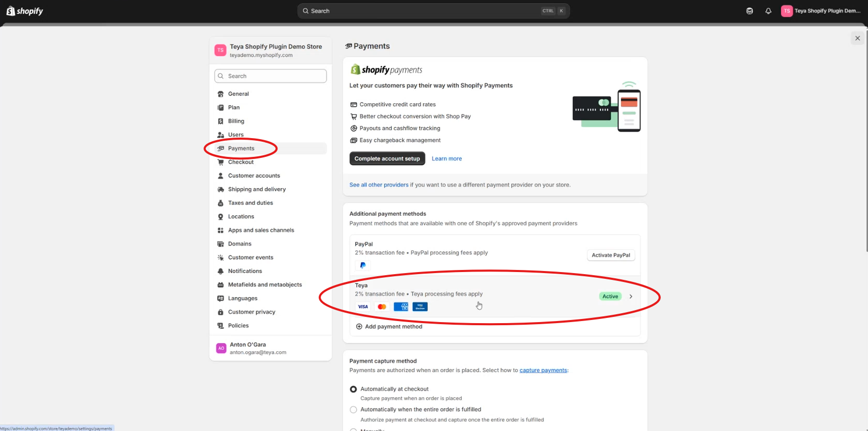This screenshot has width=868, height=431.
Task: Click the Customer privacy lock icon
Action: click(x=221, y=312)
